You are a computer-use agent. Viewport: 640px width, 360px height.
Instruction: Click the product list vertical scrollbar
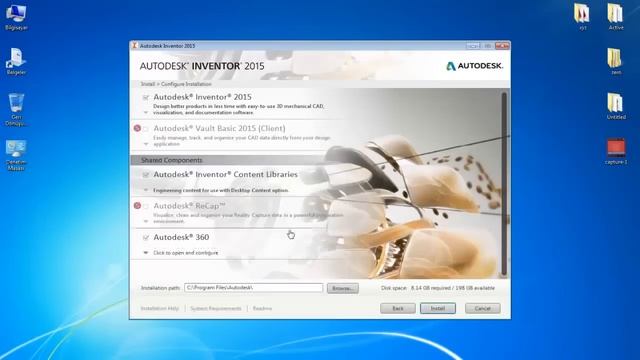click(504, 184)
